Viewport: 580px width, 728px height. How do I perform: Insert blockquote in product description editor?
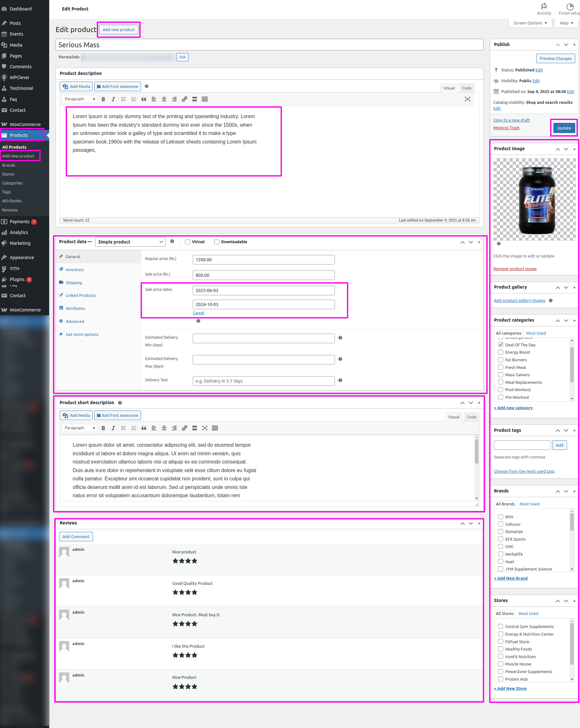pyautogui.click(x=144, y=99)
